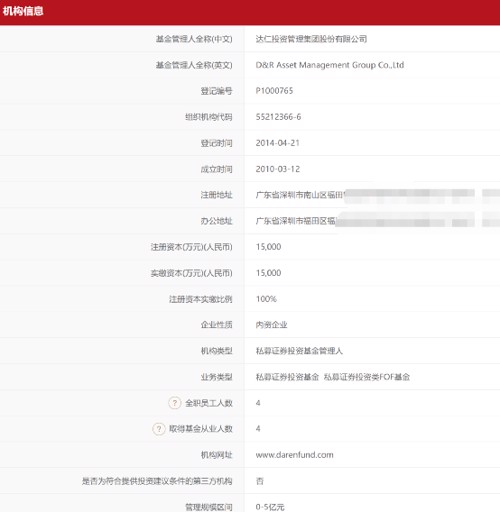The height and width of the screenshot is (512, 500).
Task: Click the 机构信息 section header
Action: (x=23, y=11)
